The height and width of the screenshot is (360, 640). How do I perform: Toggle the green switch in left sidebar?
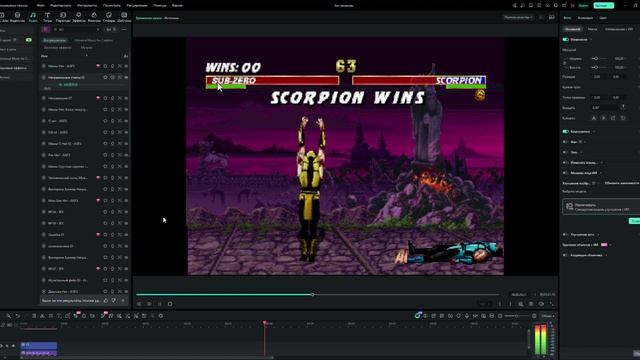(29, 40)
